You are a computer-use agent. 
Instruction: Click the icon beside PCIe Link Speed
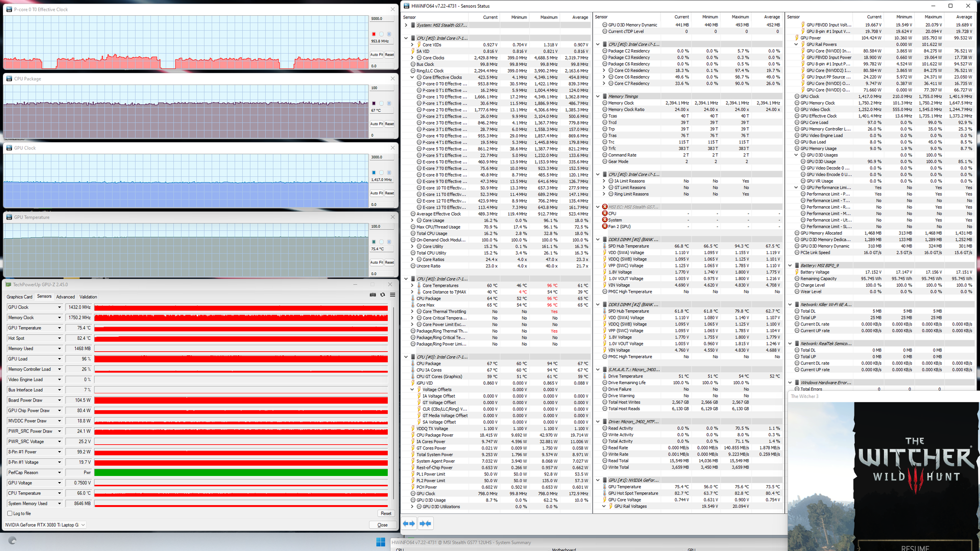click(x=797, y=253)
